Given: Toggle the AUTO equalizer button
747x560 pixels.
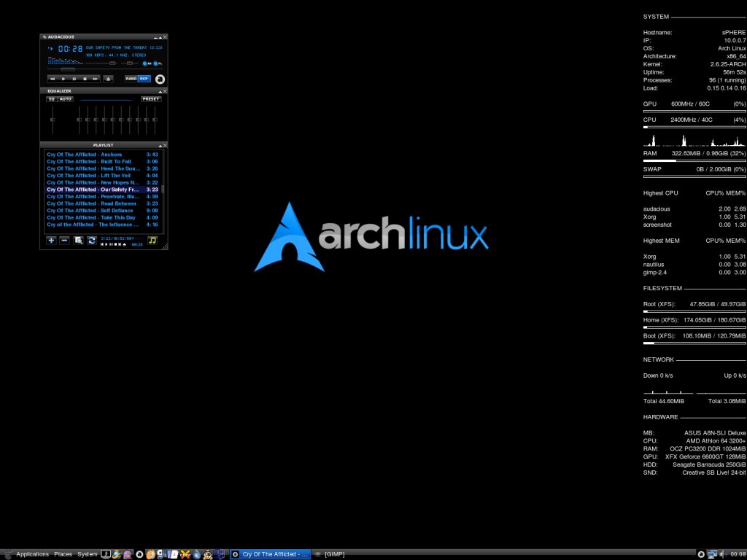Looking at the screenshot, I should tap(65, 99).
